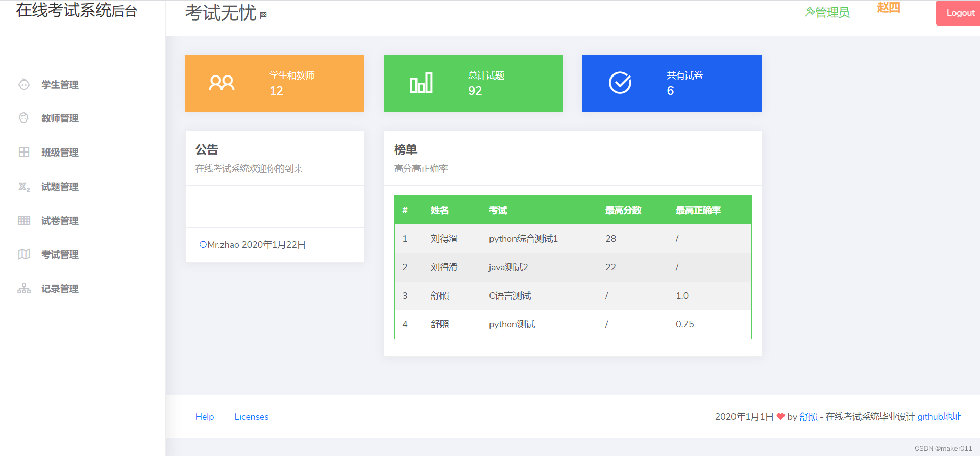Viewport: 980px width, 456px height.
Task: Click the 舒熙 author link in footer
Action: point(808,417)
